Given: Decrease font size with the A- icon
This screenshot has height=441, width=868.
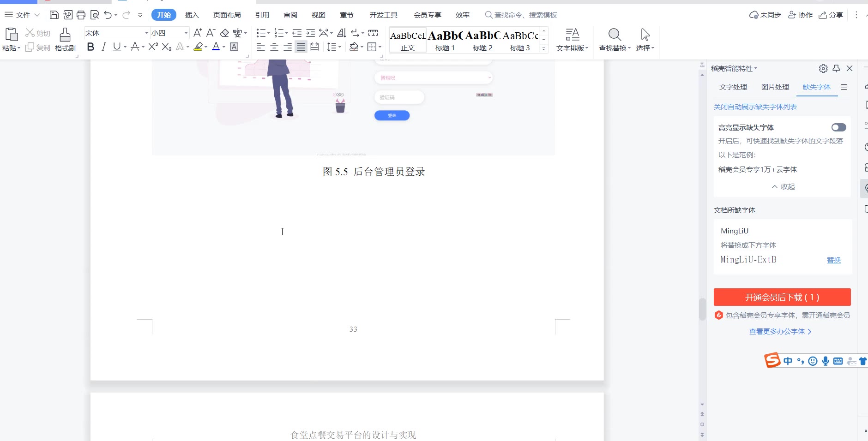Looking at the screenshot, I should click(x=211, y=33).
